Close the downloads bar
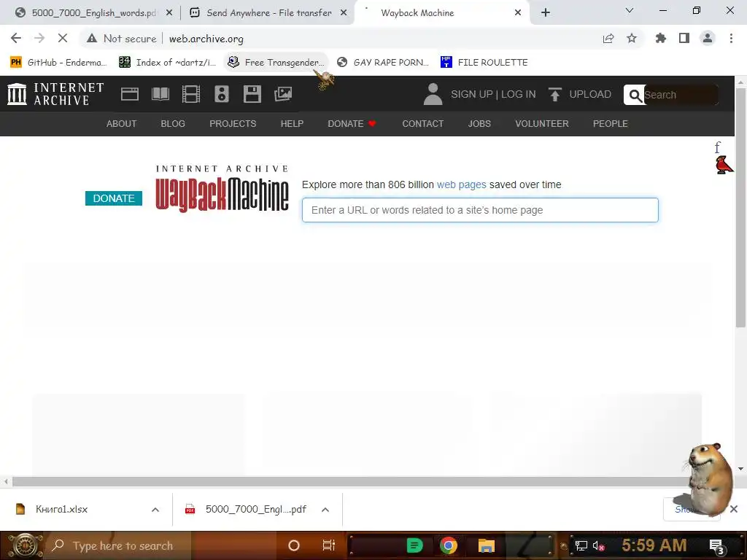 pos(734,509)
